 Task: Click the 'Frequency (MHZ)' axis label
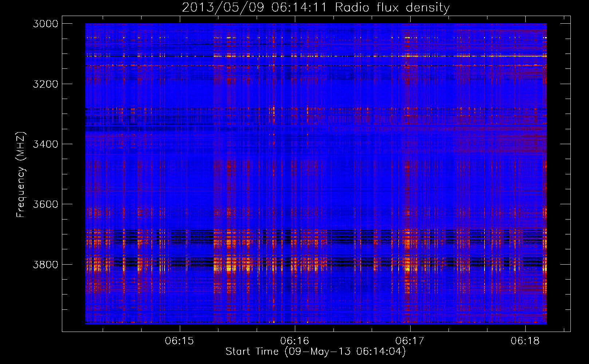point(21,175)
